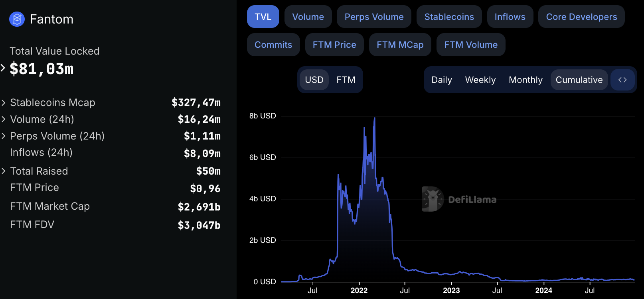The width and height of the screenshot is (644, 299).
Task: Switch chart denomination to FTM
Action: click(346, 80)
